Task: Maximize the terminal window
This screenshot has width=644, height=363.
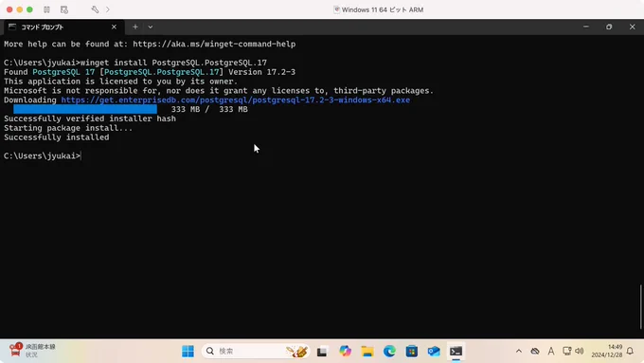Action: (x=609, y=27)
